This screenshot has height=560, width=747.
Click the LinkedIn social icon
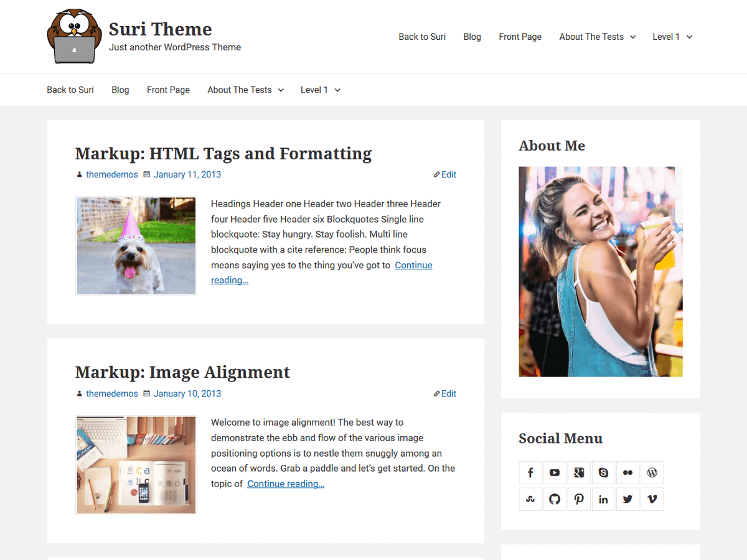603,499
